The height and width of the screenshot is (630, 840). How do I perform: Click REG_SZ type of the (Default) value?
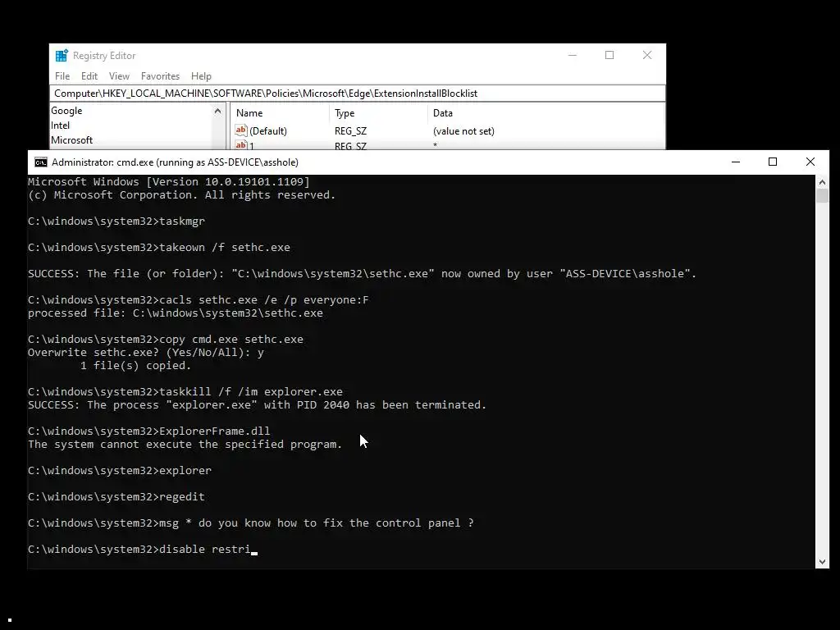pos(350,131)
